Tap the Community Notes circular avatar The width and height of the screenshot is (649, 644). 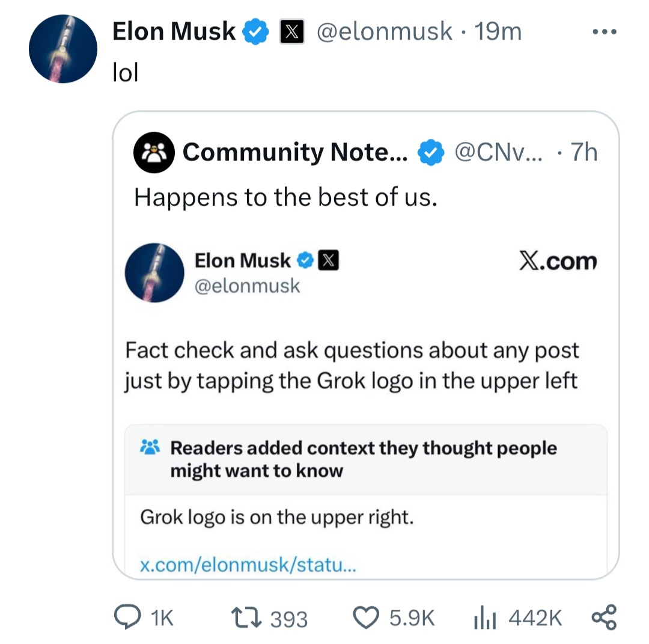pos(154,152)
